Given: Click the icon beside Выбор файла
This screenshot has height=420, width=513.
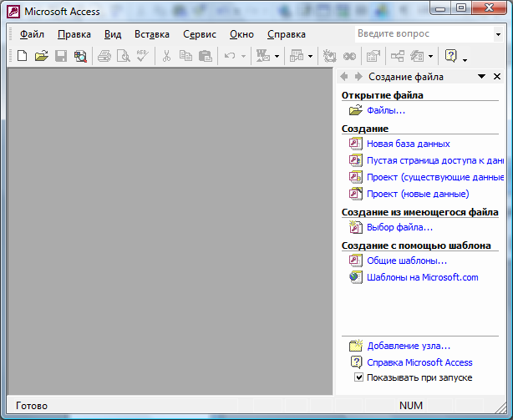Looking at the screenshot, I should pyautogui.click(x=356, y=227).
